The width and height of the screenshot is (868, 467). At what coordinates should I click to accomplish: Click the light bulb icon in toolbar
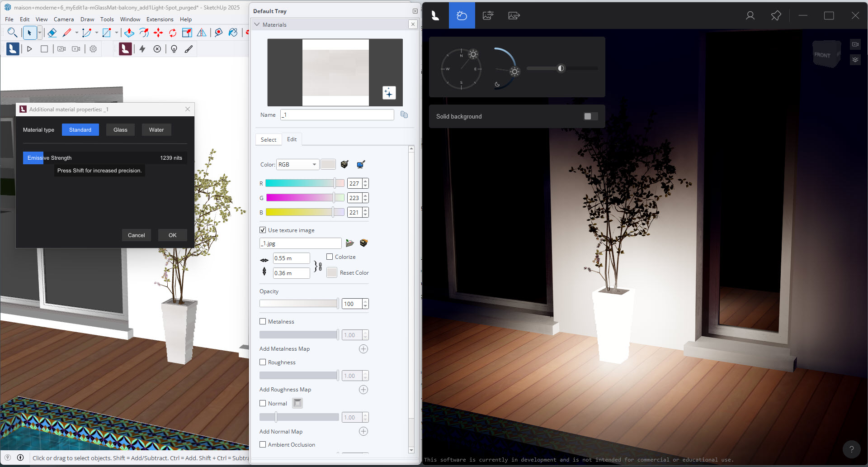click(174, 49)
